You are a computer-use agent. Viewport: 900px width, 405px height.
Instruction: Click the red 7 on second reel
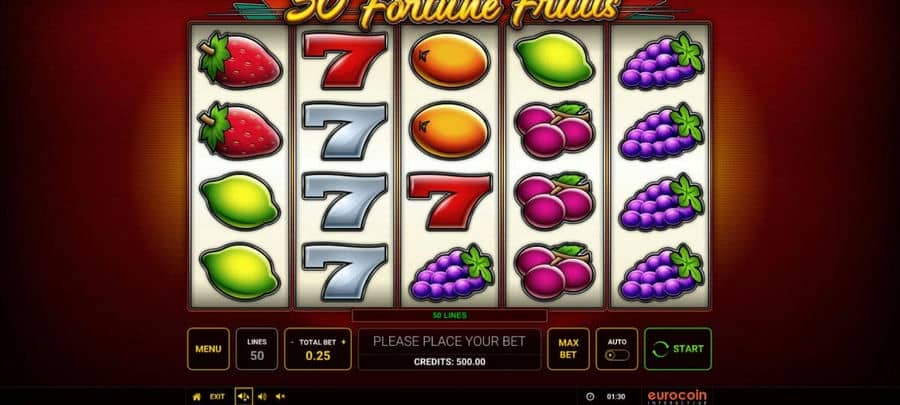(x=344, y=60)
